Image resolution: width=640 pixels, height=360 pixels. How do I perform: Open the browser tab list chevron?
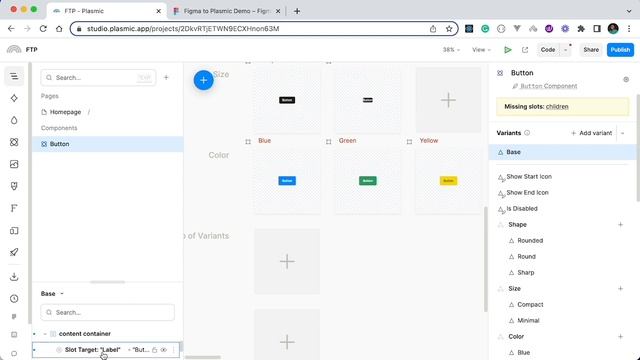click(629, 11)
